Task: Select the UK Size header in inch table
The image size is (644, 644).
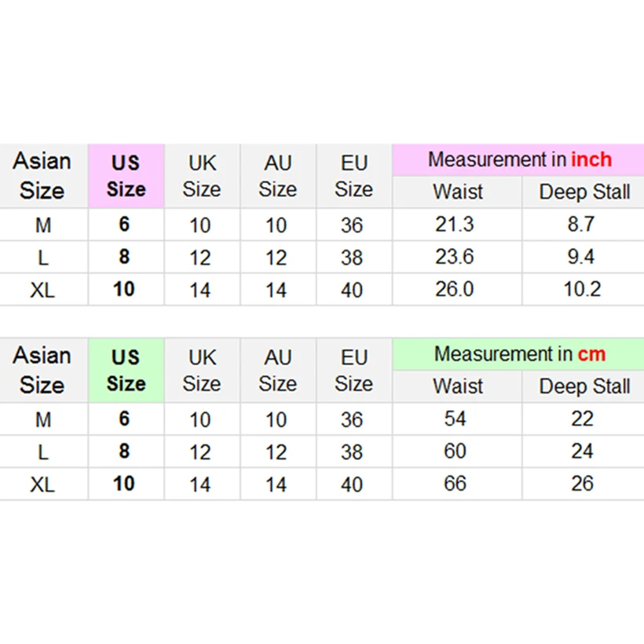Action: (x=202, y=176)
